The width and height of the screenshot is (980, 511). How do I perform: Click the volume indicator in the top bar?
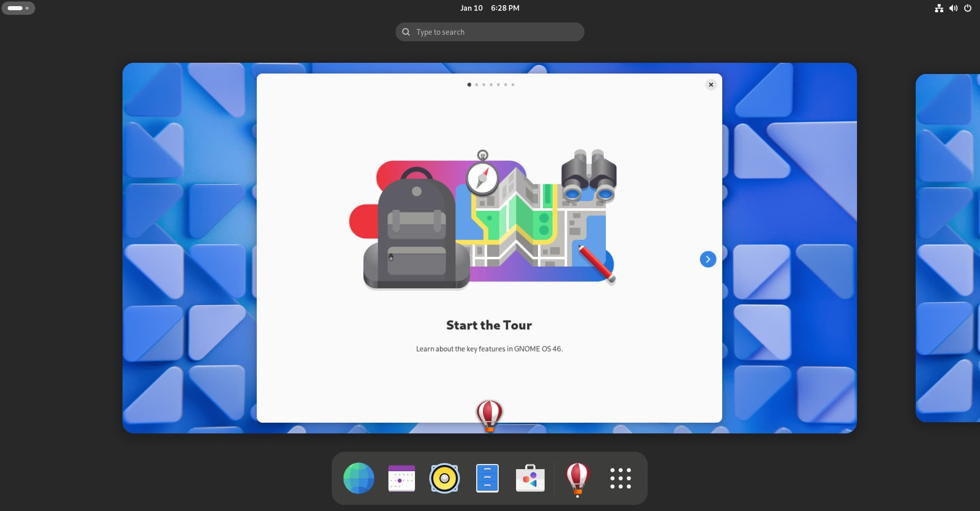point(953,8)
